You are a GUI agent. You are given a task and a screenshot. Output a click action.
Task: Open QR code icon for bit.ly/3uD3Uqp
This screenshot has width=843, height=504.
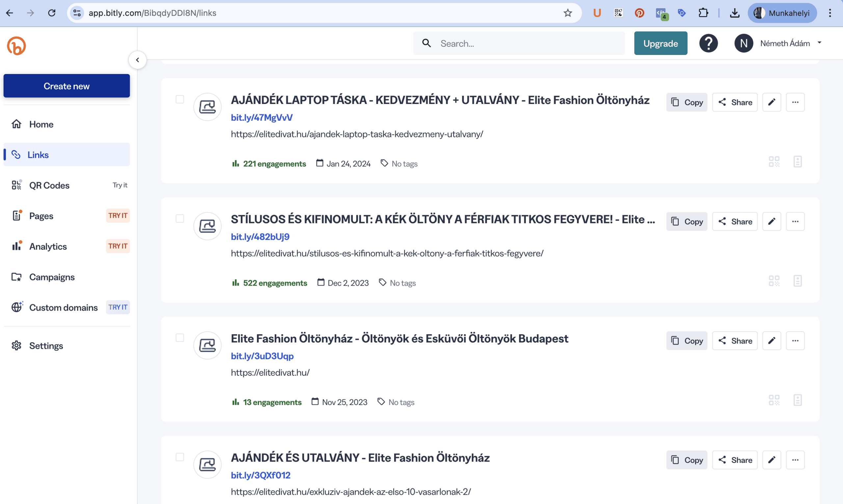(774, 400)
